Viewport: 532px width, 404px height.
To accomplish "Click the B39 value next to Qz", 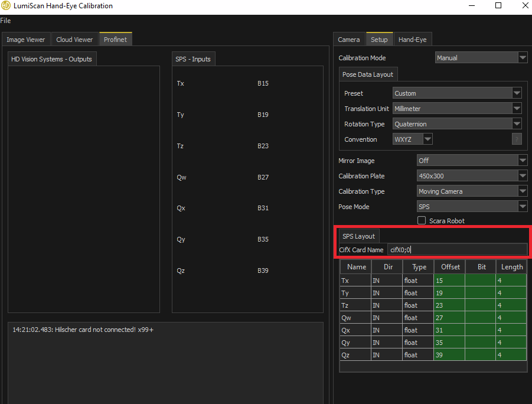I will pos(263,271).
